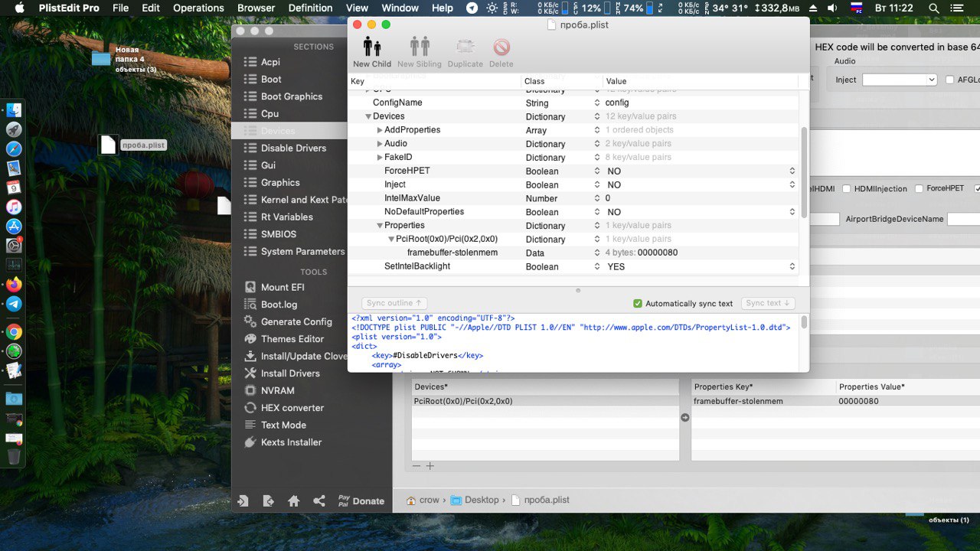Open the NVRAM tool
Screen dimensions: 980x551
[x=277, y=390]
